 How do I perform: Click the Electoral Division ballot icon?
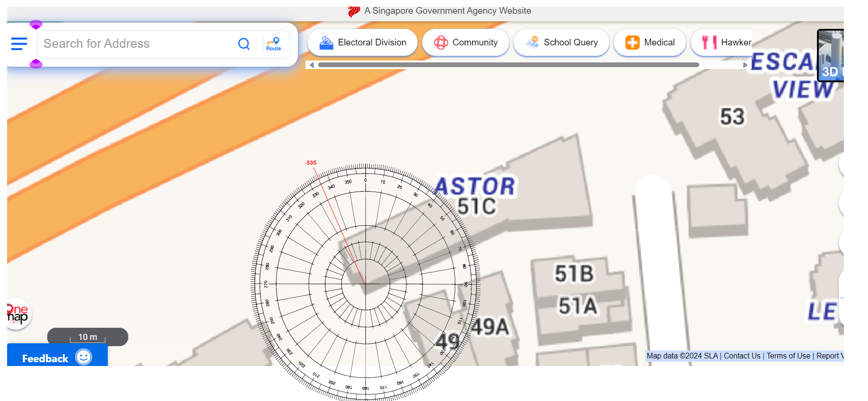pyautogui.click(x=326, y=43)
